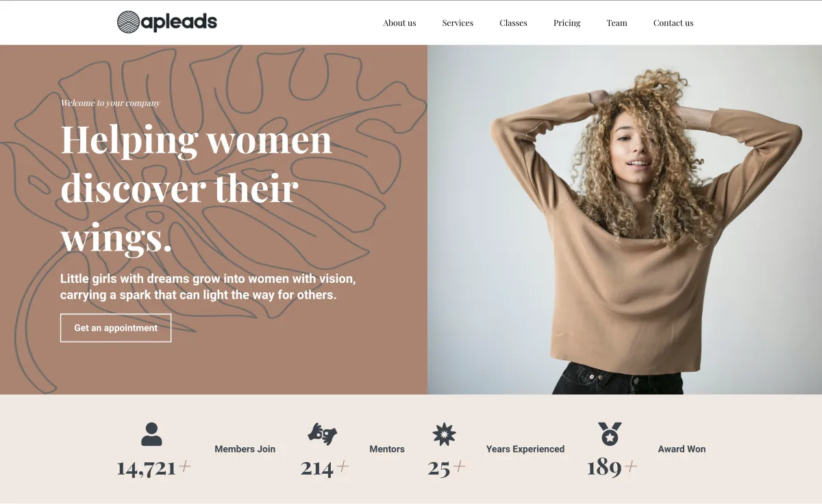Viewport: 822px width, 504px height.
Task: Click the 189+ awards counter
Action: point(612,467)
